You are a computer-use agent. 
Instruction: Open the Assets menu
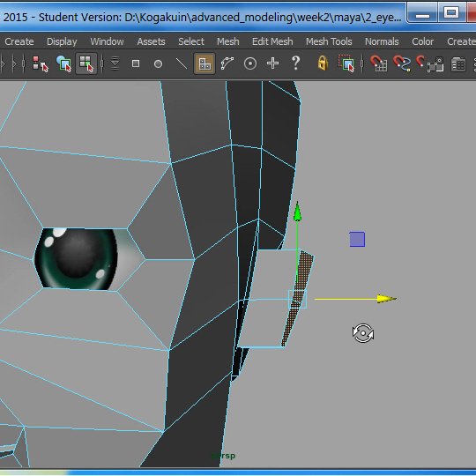point(151,41)
